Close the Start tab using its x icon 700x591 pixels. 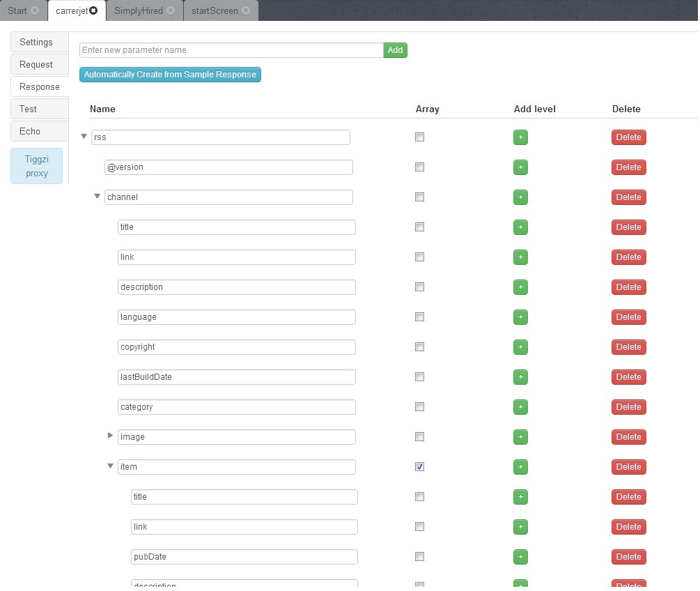(35, 11)
